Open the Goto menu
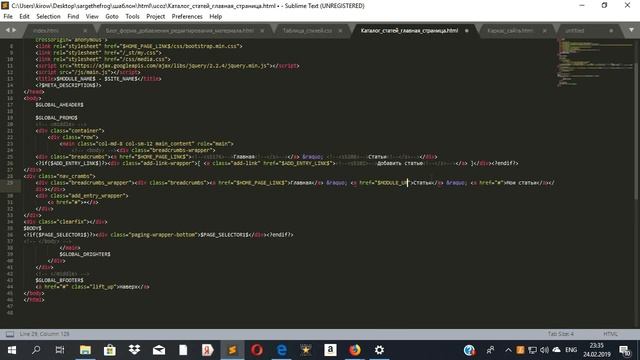Screen dimensions: 640x360 coord(111,16)
